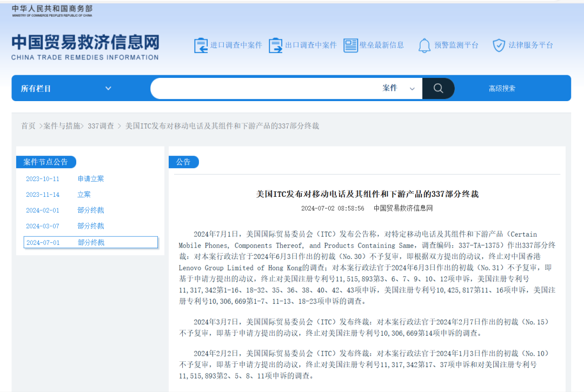
Task: Select the 案件节点公告 tab
Action: (x=46, y=162)
